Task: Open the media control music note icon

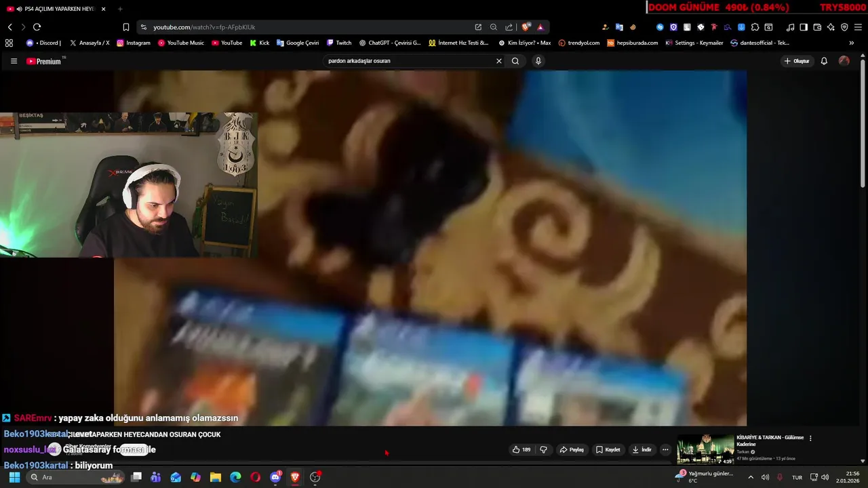Action: pos(790,27)
